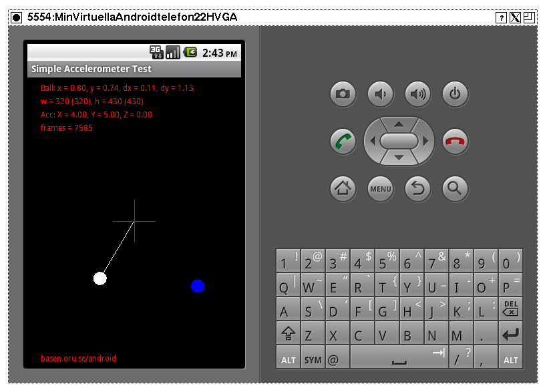This screenshot has height=392, width=545.
Task: Click the return arrow key
Action: click(x=510, y=333)
